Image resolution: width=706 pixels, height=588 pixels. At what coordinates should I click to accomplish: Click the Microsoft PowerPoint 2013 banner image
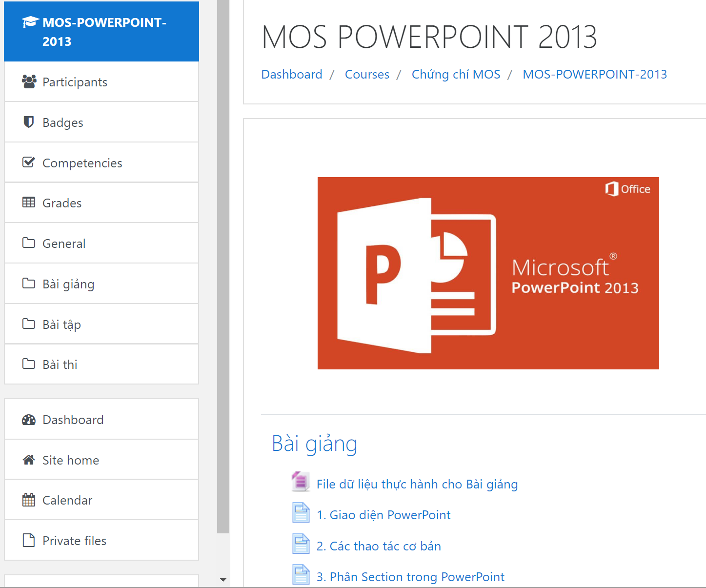click(488, 273)
